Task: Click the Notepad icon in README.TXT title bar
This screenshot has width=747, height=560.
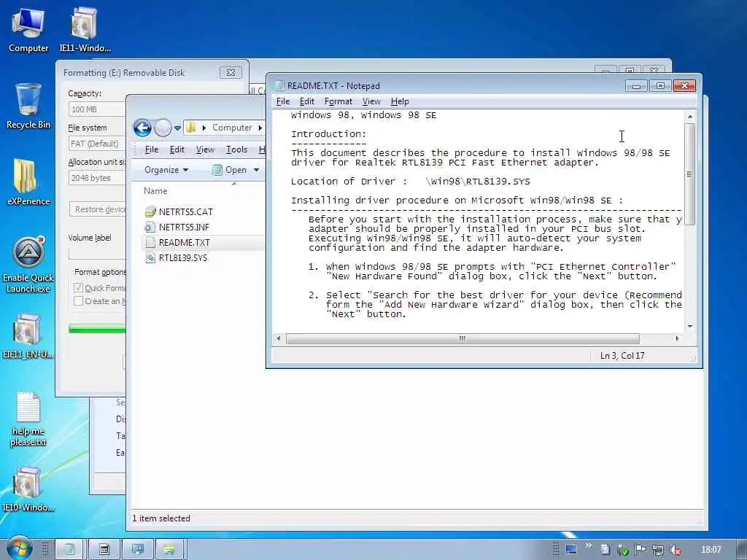Action: (279, 86)
